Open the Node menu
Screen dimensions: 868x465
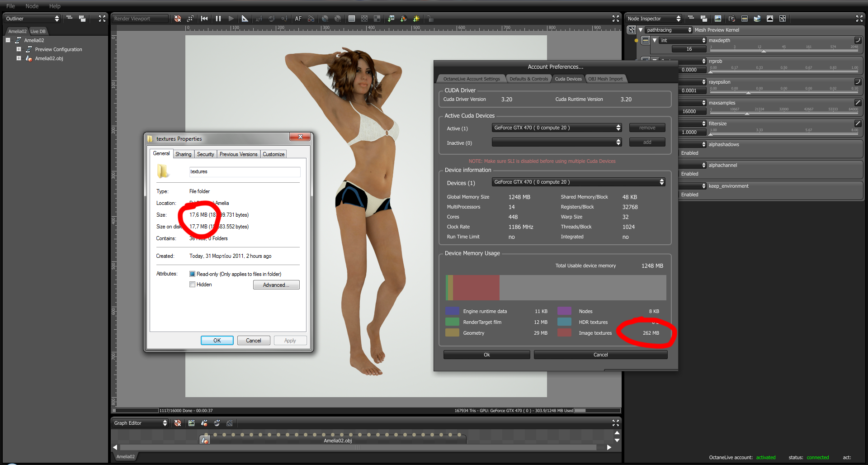[x=32, y=6]
